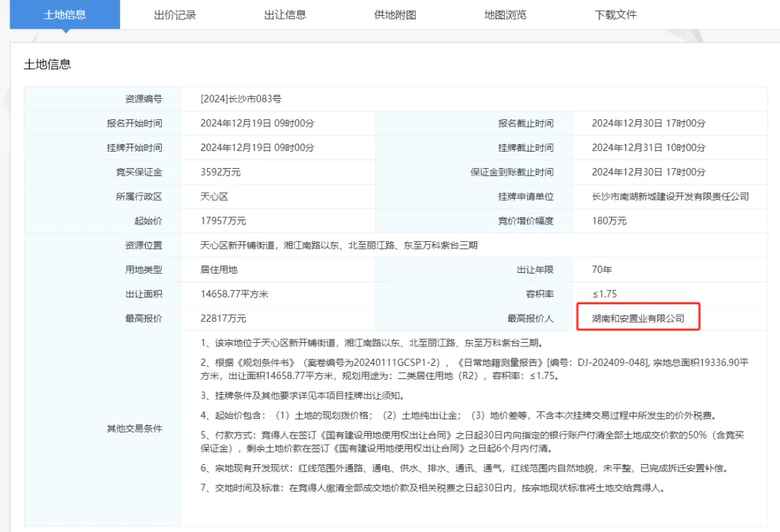Click the 保证金到账截止时间 value cell
This screenshot has width=780, height=532.
pyautogui.click(x=669, y=172)
